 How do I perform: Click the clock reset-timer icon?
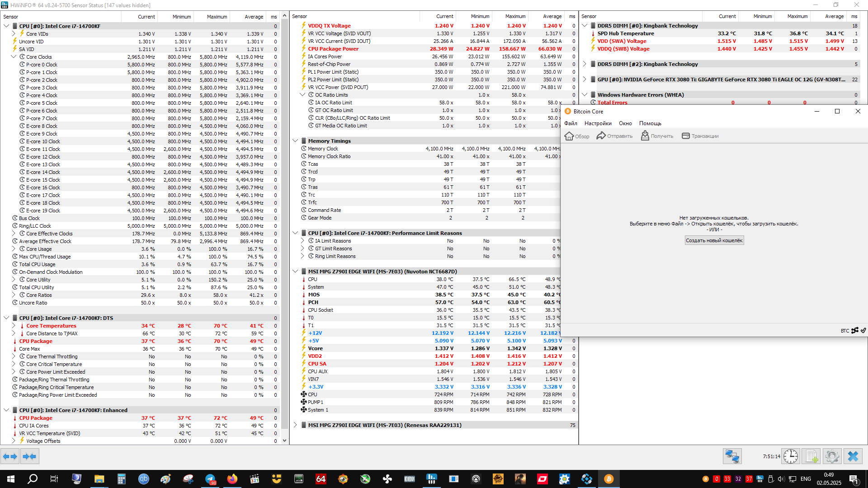coord(790,456)
